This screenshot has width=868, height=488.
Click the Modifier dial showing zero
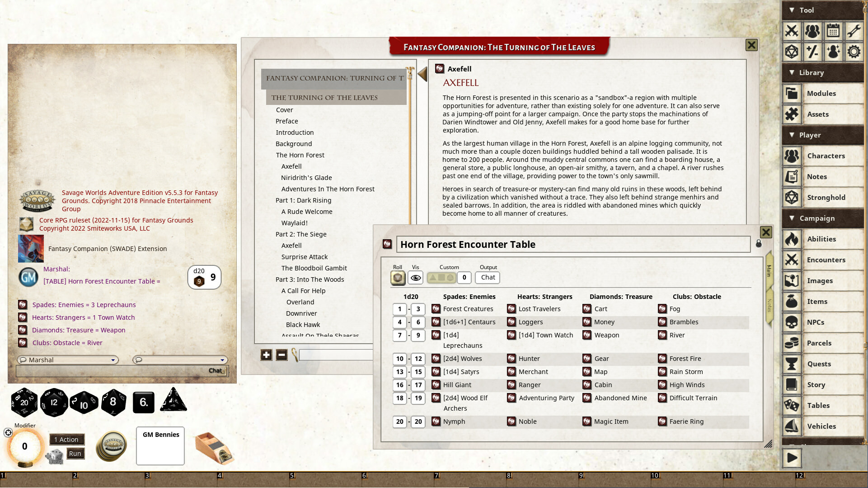point(24,446)
